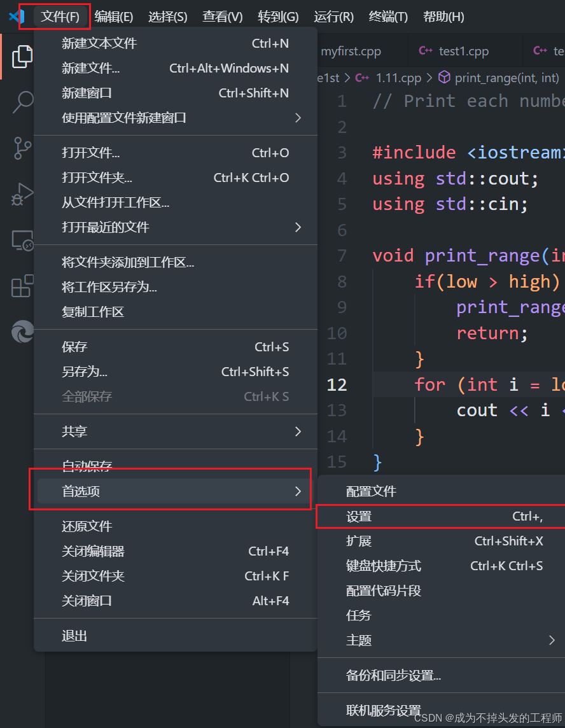Open the Explorer sidebar icon
The image size is (565, 728).
(23, 57)
